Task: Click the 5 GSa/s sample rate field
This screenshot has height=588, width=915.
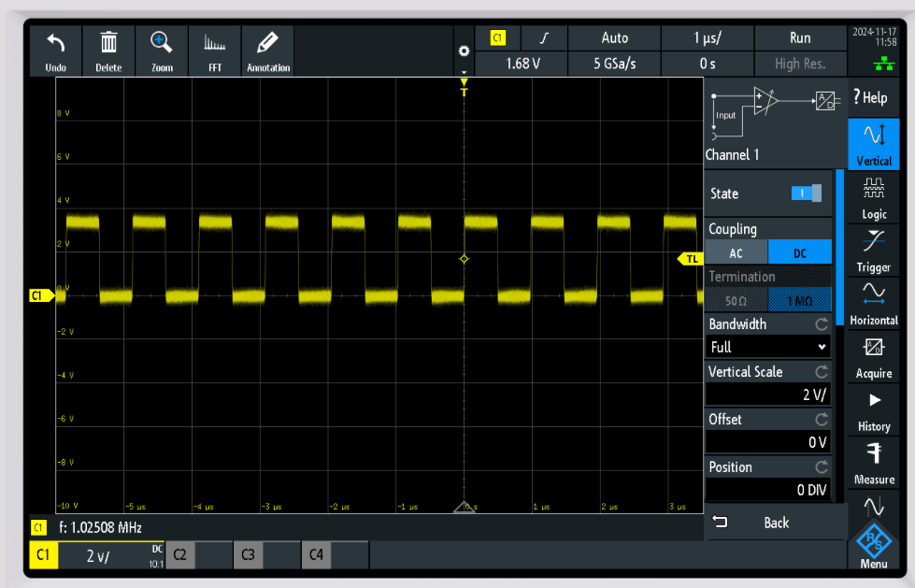Action: click(614, 64)
